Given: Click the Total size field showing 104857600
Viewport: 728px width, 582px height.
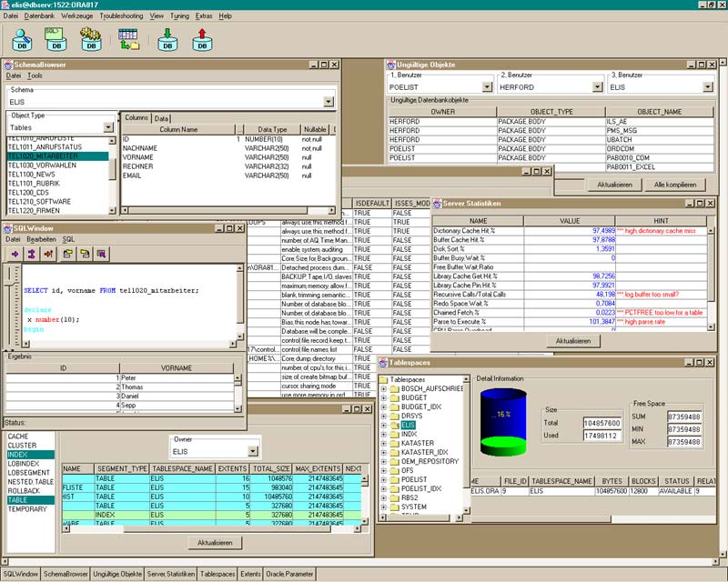Looking at the screenshot, I should click(602, 423).
